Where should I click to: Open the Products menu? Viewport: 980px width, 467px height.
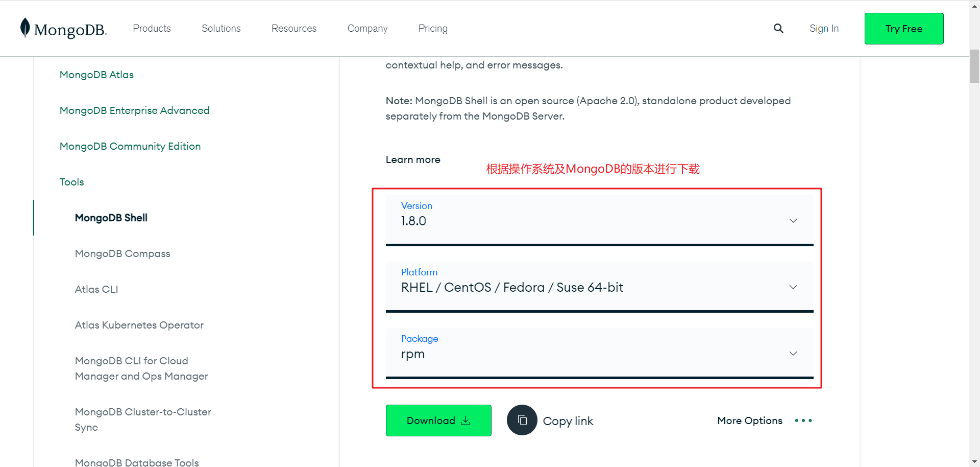[x=152, y=28]
